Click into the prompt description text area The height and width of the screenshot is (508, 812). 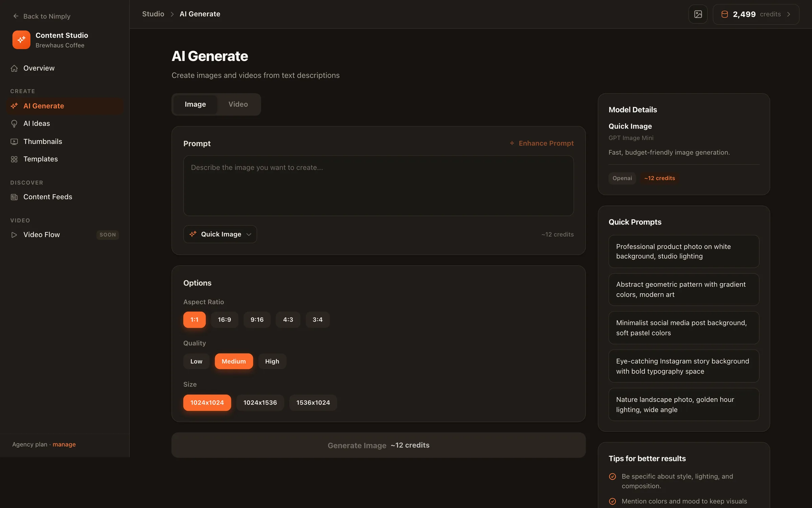(378, 186)
